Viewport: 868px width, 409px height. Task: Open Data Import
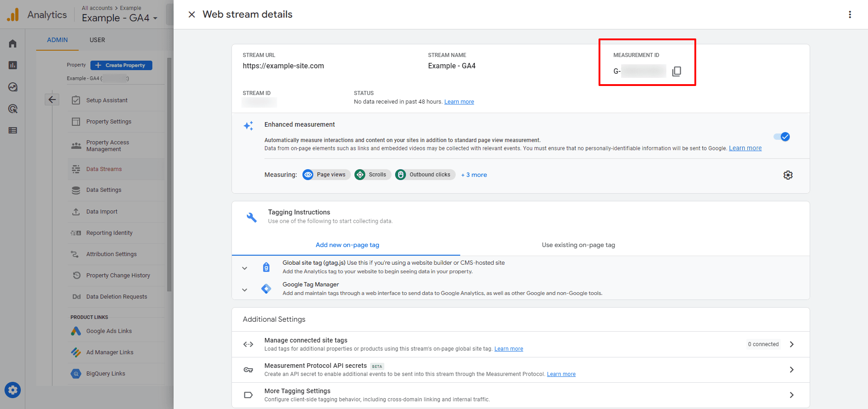coord(116,212)
